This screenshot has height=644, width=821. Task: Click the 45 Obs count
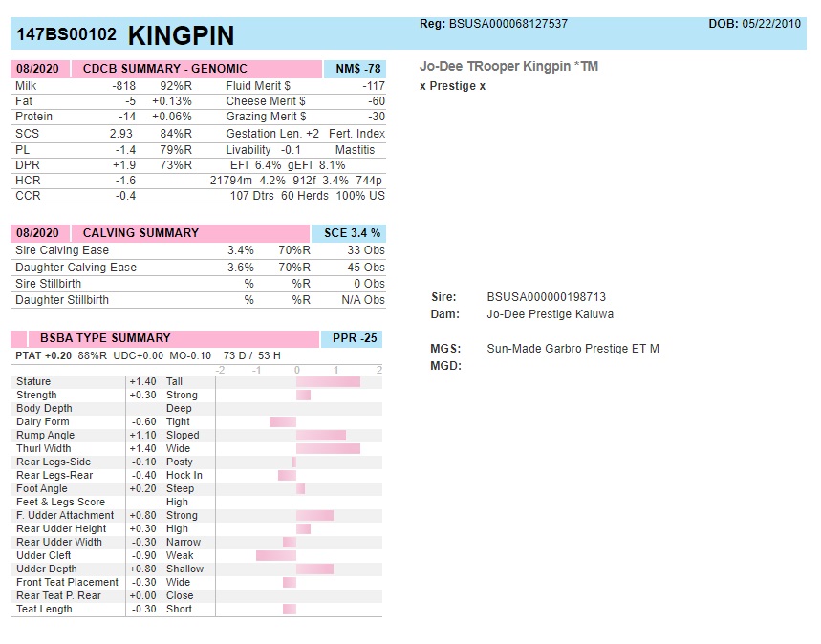click(366, 267)
